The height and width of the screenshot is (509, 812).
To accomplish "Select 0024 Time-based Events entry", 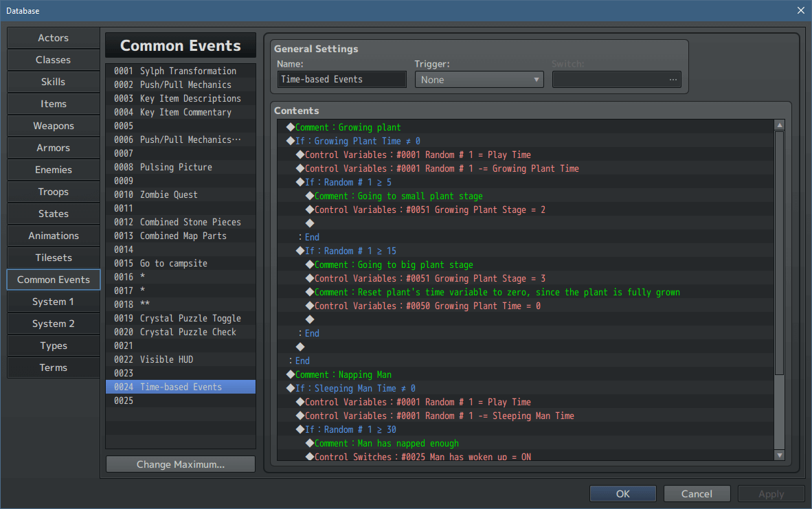I will [181, 387].
